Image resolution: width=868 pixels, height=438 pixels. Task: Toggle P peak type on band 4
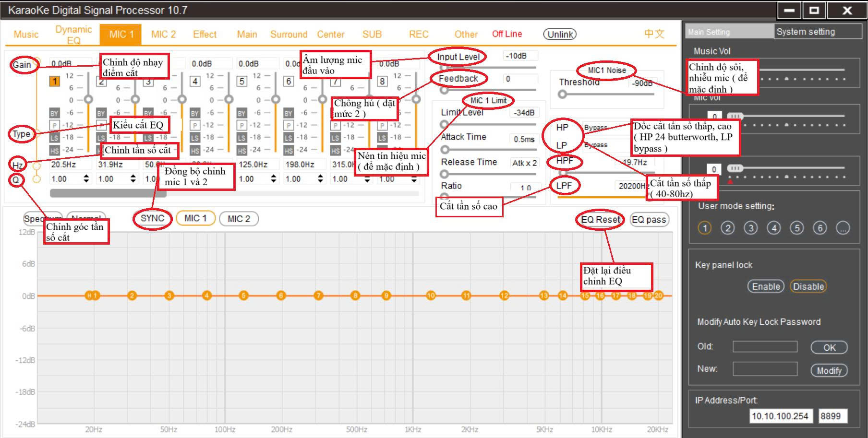pyautogui.click(x=194, y=126)
